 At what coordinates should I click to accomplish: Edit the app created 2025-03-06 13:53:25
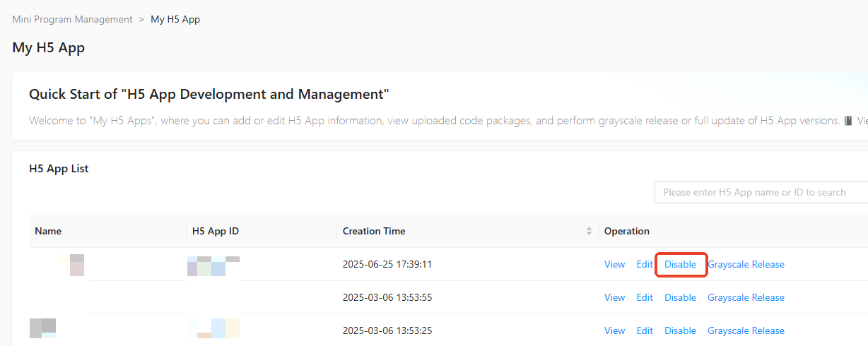click(645, 330)
